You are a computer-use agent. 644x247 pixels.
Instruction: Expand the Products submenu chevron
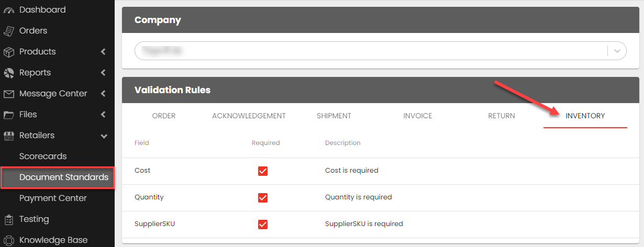click(103, 52)
